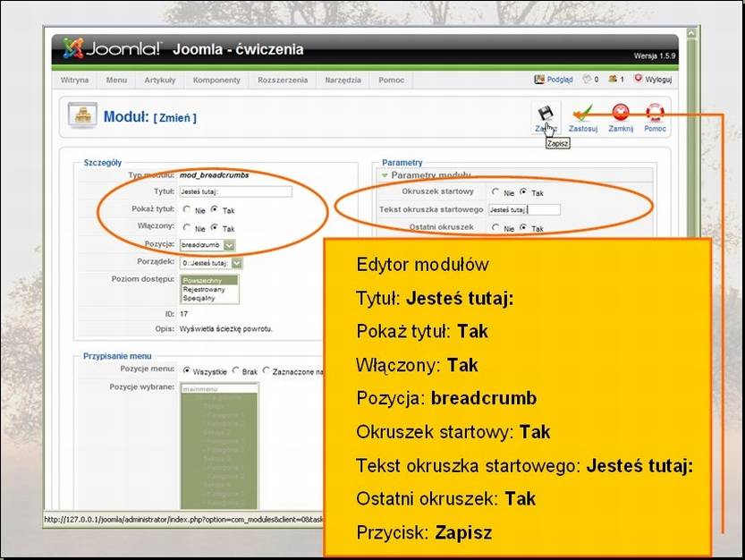Click the Zapisz save floppy icon
745x560 pixels.
[546, 113]
